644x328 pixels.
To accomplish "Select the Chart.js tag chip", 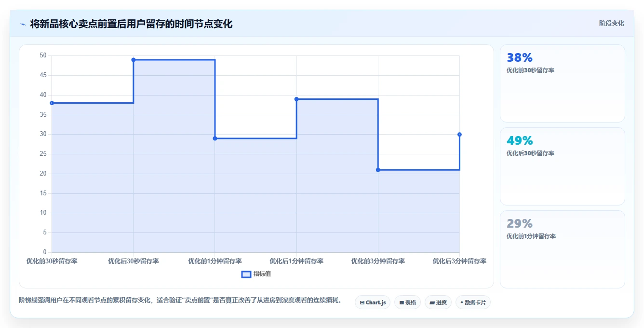I will click(373, 302).
